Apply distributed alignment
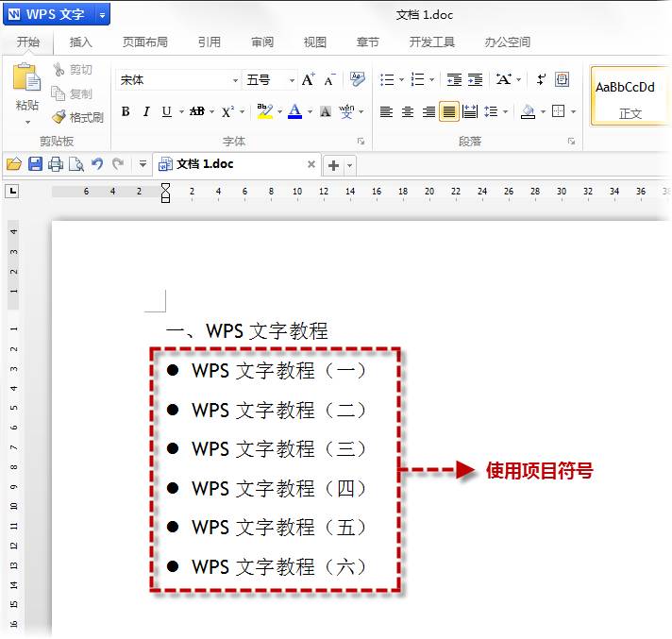672x639 pixels. click(x=470, y=112)
